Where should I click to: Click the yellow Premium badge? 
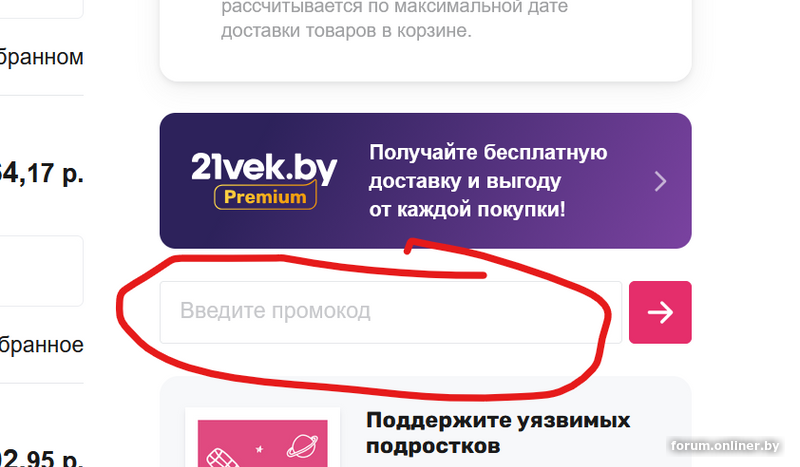pos(265,196)
